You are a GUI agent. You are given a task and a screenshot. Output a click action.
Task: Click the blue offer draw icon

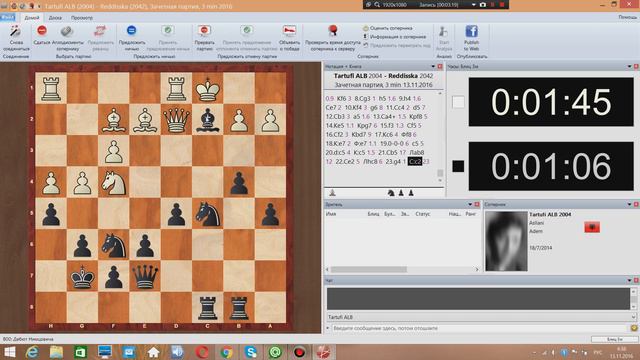131,30
